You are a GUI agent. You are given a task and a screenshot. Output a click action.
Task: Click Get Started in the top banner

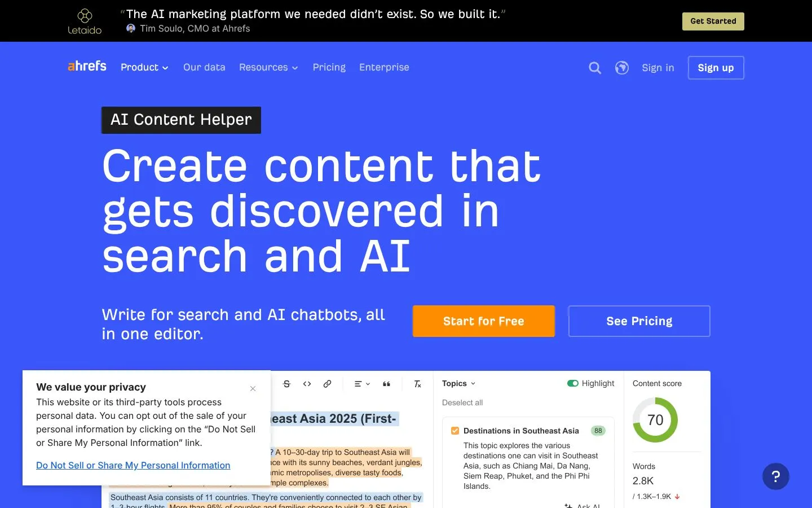click(713, 21)
